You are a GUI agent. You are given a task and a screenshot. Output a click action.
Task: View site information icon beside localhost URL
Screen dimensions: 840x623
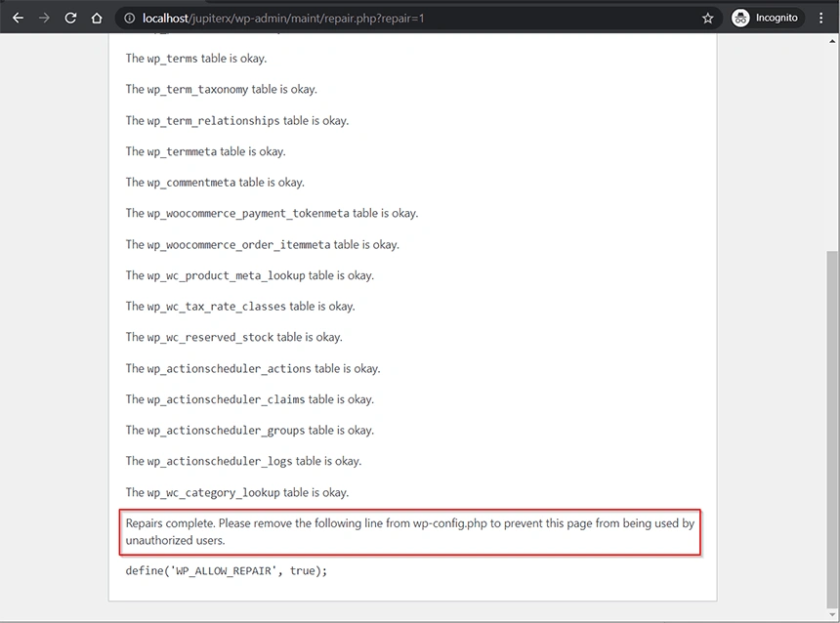[129, 18]
